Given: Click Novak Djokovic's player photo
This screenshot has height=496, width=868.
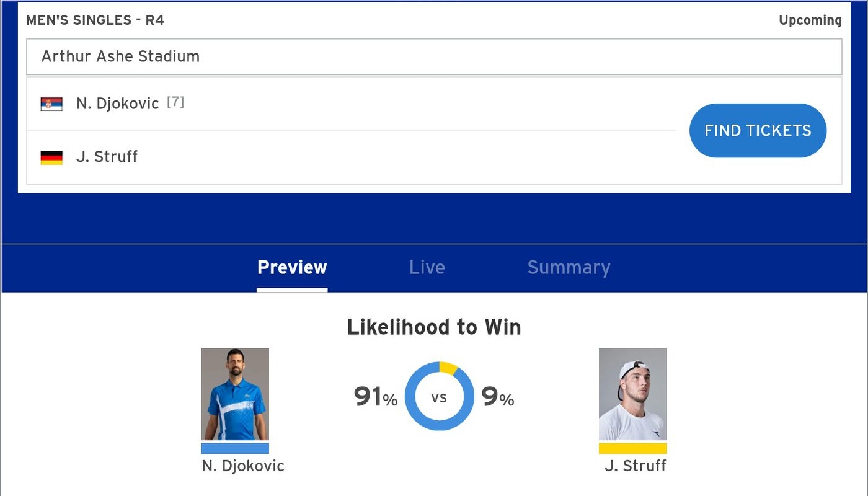Looking at the screenshot, I should tap(235, 394).
